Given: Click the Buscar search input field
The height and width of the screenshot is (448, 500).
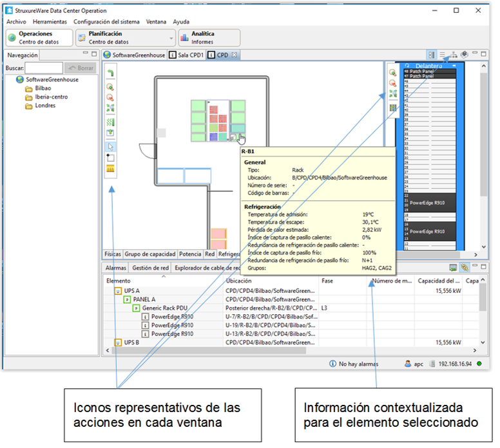Looking at the screenshot, I should (x=44, y=68).
